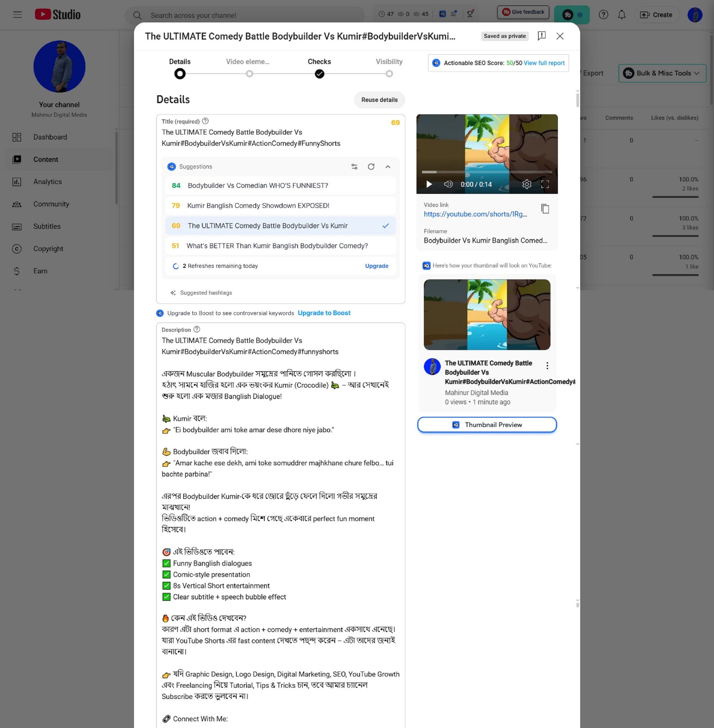Viewport: 714px width, 728px height.
Task: Copy the video link
Action: coord(545,209)
